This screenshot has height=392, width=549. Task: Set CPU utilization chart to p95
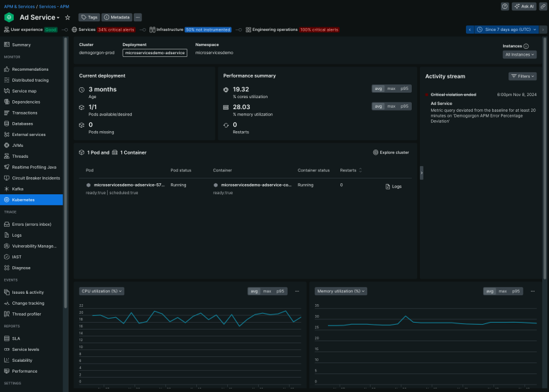[281, 291]
